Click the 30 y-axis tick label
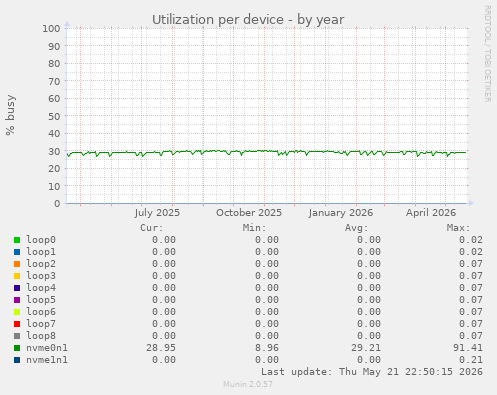Screen dimensions: 497x395 point(54,151)
